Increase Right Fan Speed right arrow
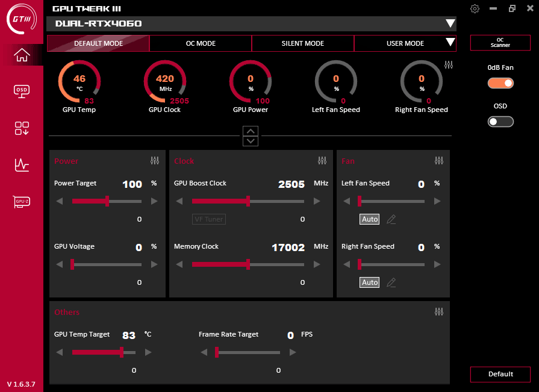The height and width of the screenshot is (392, 539). pos(437,264)
